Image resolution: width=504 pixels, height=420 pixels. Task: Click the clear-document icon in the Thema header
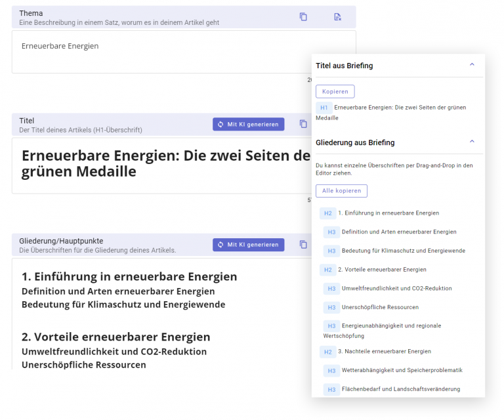pos(337,17)
